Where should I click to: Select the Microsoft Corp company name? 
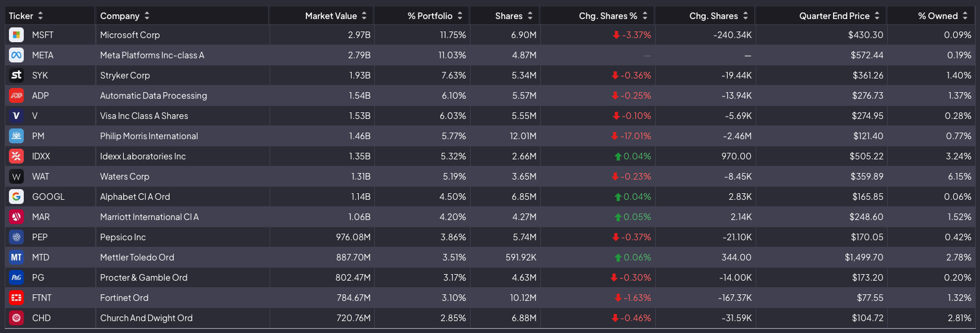click(x=130, y=35)
